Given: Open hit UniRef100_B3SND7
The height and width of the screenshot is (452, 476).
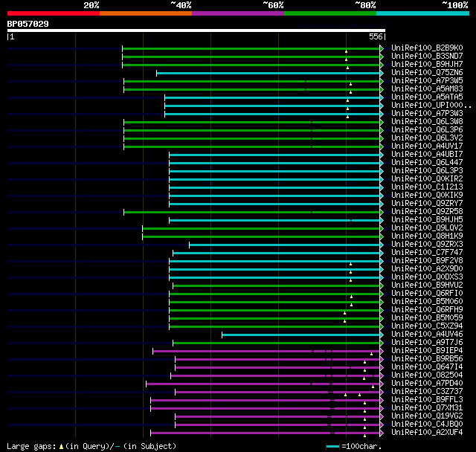Looking at the screenshot, I should pos(427,56).
